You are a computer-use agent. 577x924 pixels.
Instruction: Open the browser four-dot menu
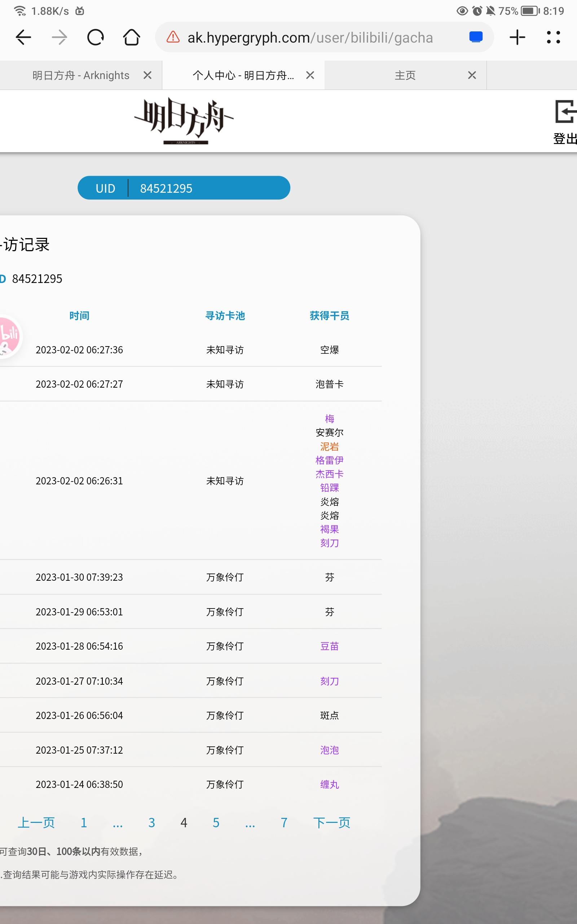(x=553, y=38)
